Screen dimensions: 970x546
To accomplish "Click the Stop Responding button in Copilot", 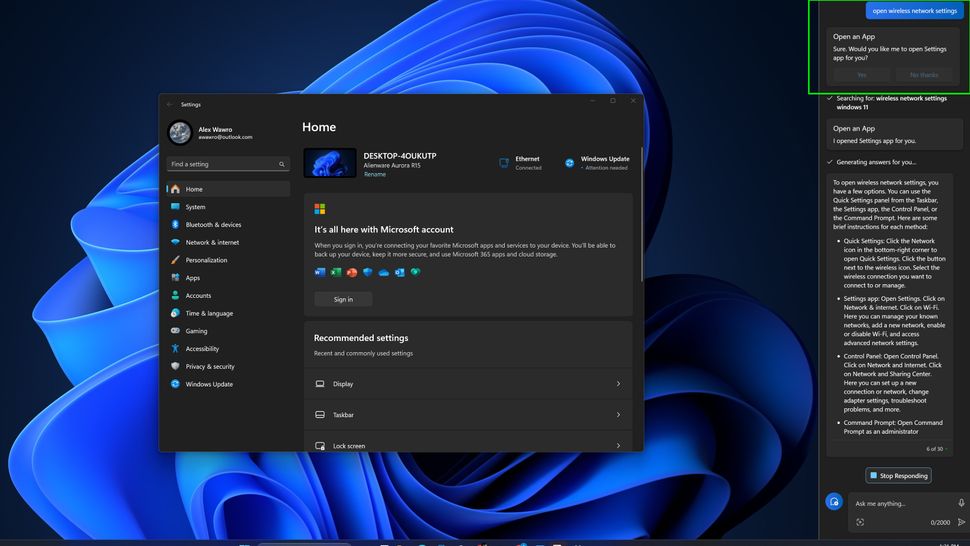I will [898, 476].
